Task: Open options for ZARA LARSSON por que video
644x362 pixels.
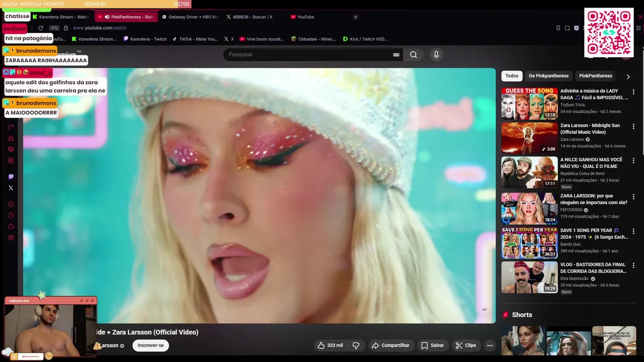Action: pos(633,197)
